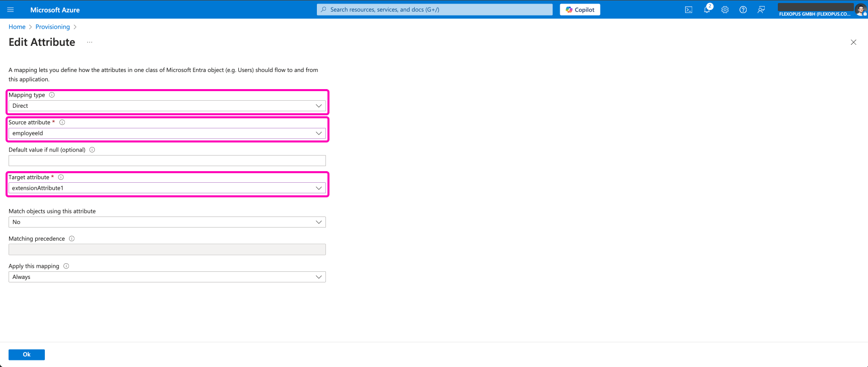The image size is (868, 367).
Task: Click info icon beside Source attribute
Action: tap(62, 122)
